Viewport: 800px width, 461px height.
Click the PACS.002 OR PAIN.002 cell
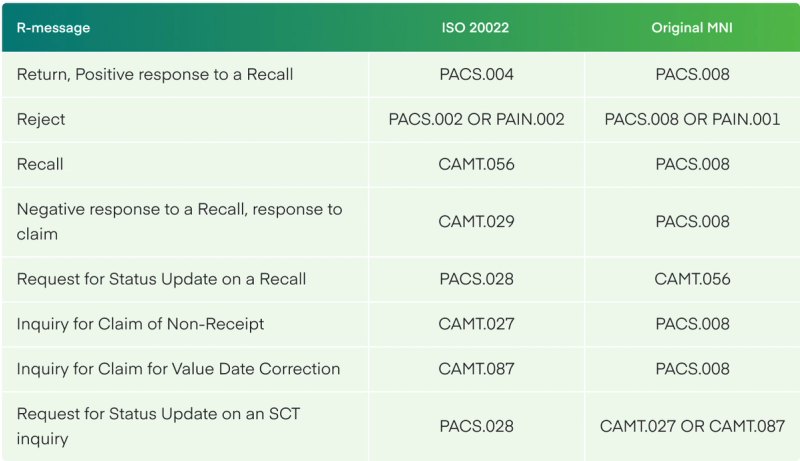pyautogui.click(x=477, y=119)
